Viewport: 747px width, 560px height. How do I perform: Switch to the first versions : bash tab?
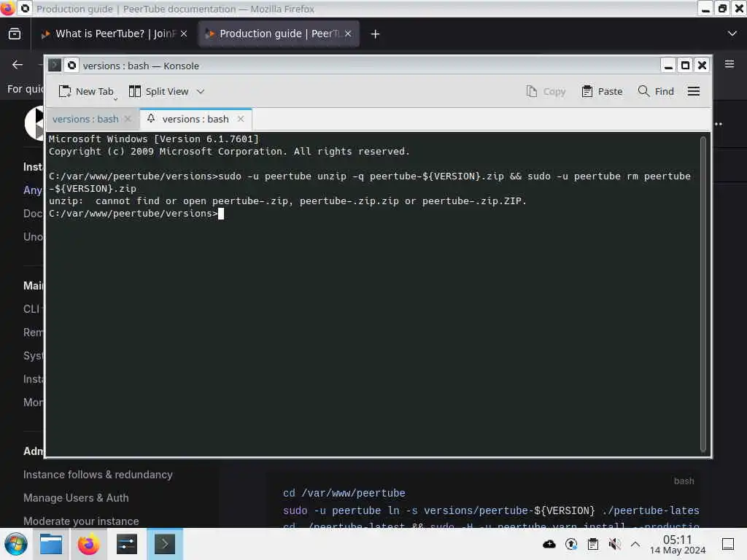point(85,119)
